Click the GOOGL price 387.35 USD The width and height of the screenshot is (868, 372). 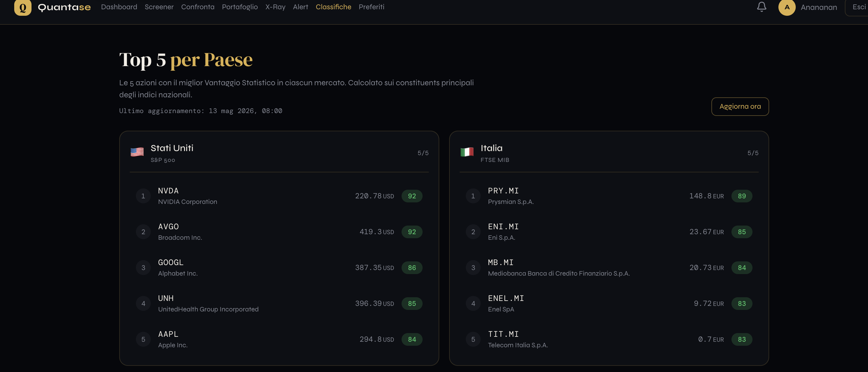pos(374,268)
